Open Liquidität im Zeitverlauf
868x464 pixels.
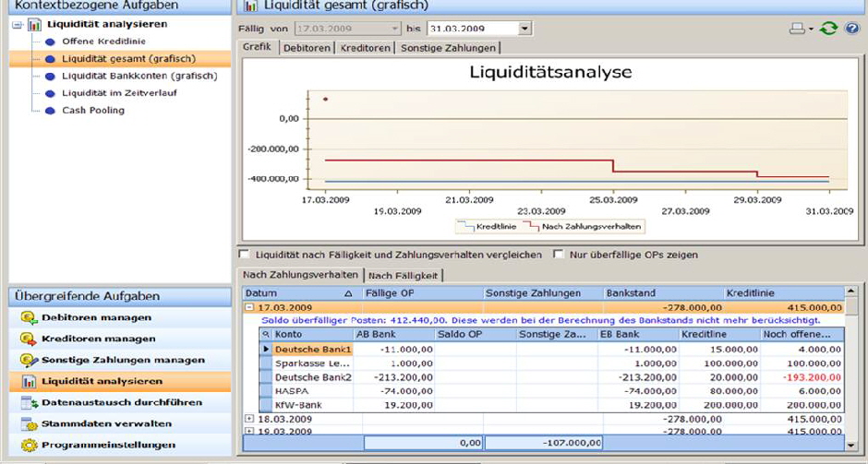119,93
